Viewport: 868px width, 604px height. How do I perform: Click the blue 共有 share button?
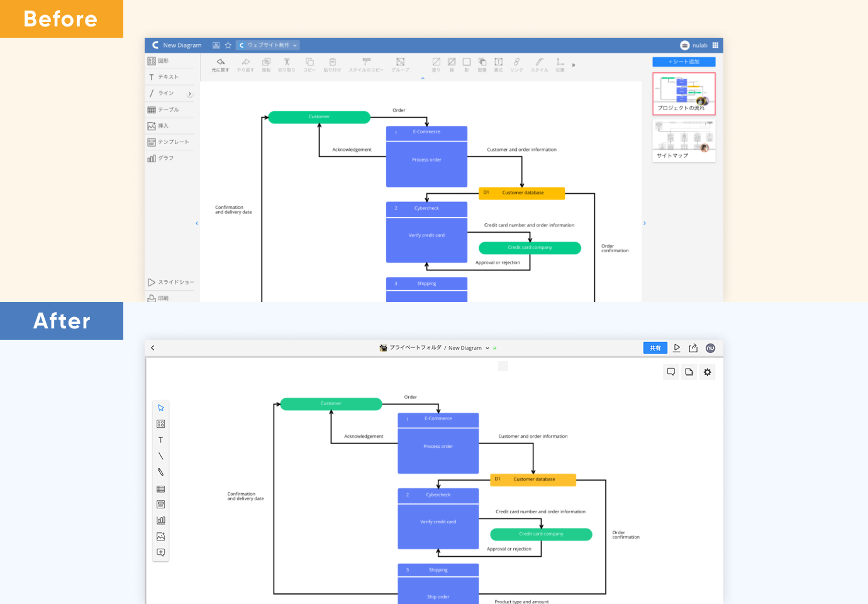coord(655,348)
